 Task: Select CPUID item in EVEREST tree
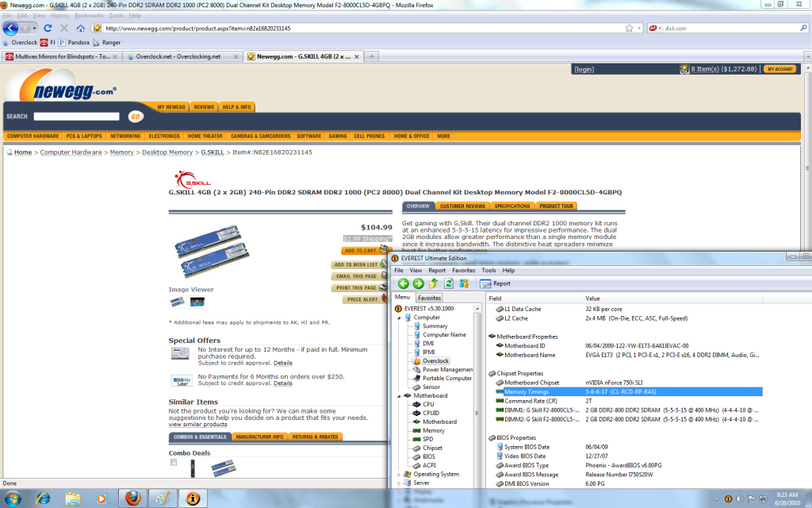[431, 413]
